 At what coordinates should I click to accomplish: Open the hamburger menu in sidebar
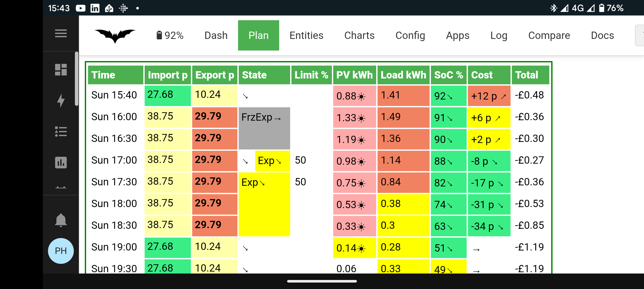(x=61, y=33)
